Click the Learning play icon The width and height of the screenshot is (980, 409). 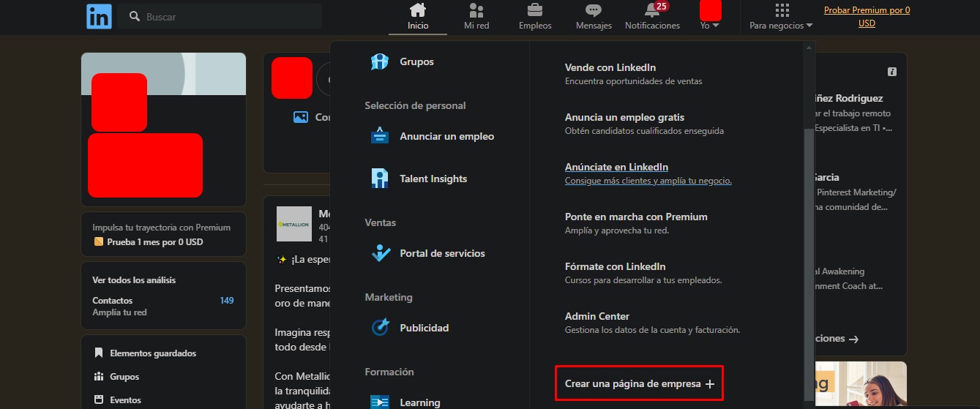[x=380, y=402]
